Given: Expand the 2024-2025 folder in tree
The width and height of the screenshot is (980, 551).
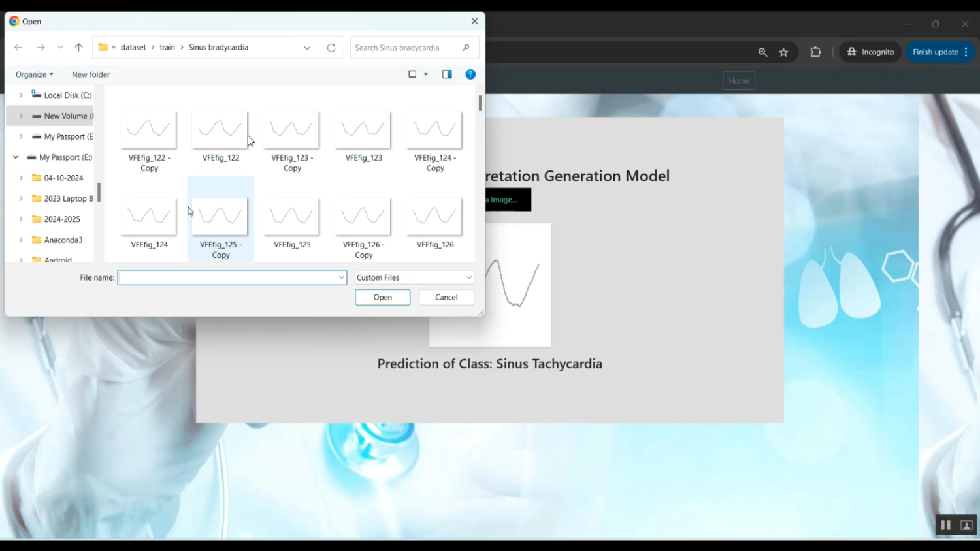Looking at the screenshot, I should tap(21, 219).
